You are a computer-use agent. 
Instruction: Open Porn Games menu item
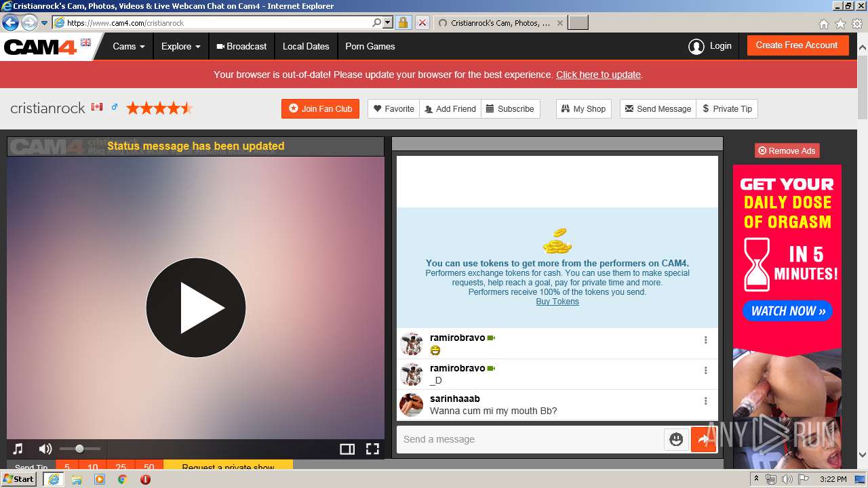(x=370, y=46)
